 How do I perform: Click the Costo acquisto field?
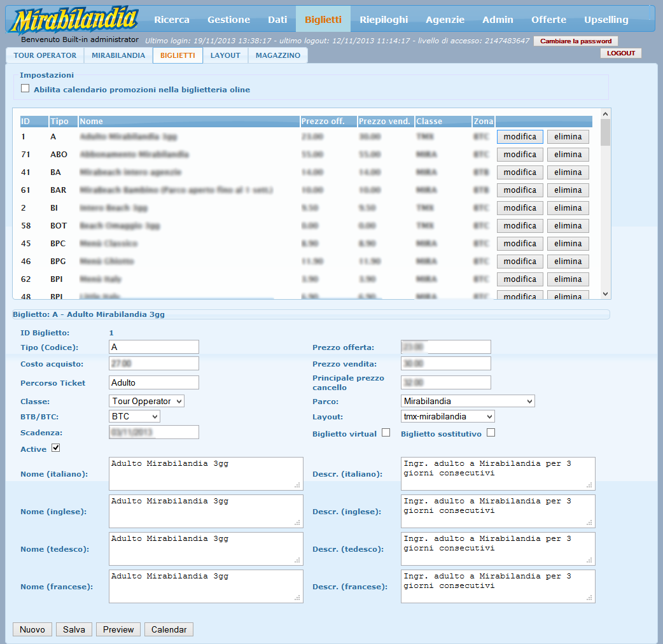[154, 363]
